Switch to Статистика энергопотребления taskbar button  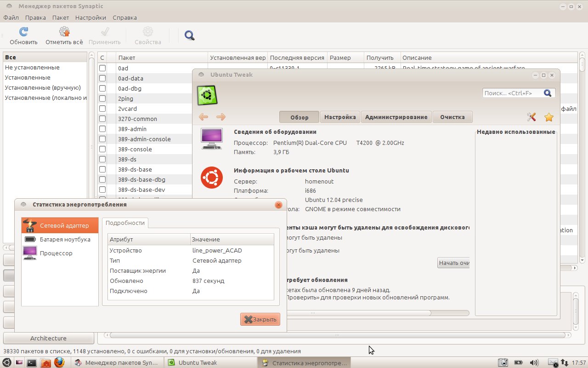pos(305,362)
